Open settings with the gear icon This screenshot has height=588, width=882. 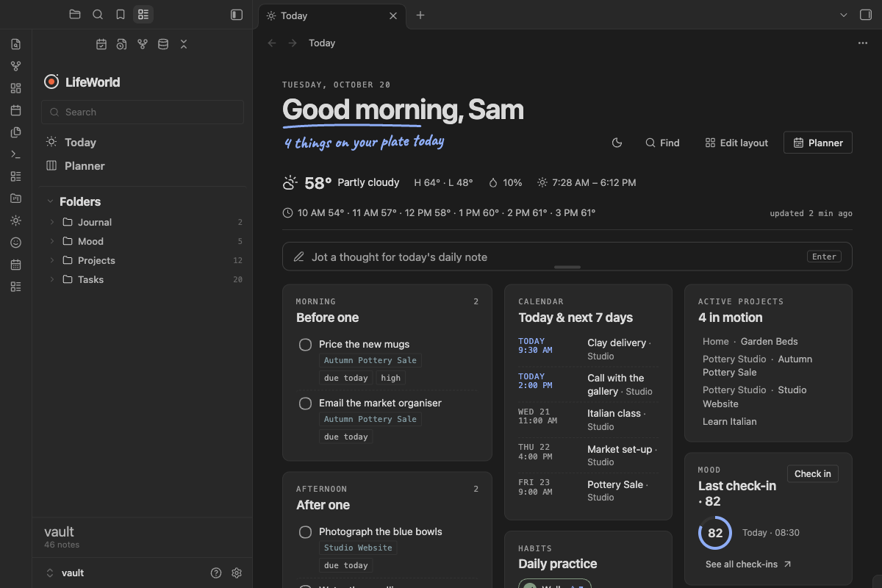tap(237, 573)
